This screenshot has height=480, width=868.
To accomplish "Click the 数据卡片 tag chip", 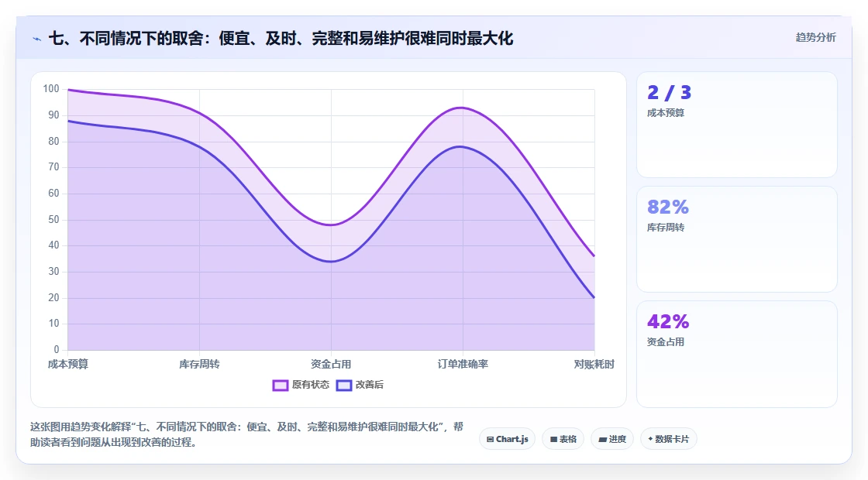I will (668, 439).
